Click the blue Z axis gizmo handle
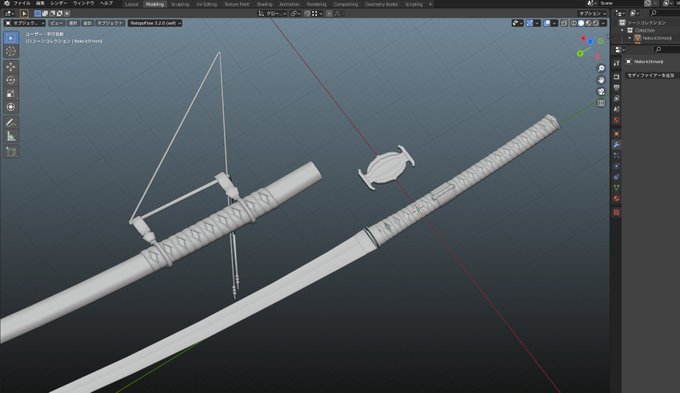Image resolution: width=680 pixels, height=393 pixels. pos(590,42)
